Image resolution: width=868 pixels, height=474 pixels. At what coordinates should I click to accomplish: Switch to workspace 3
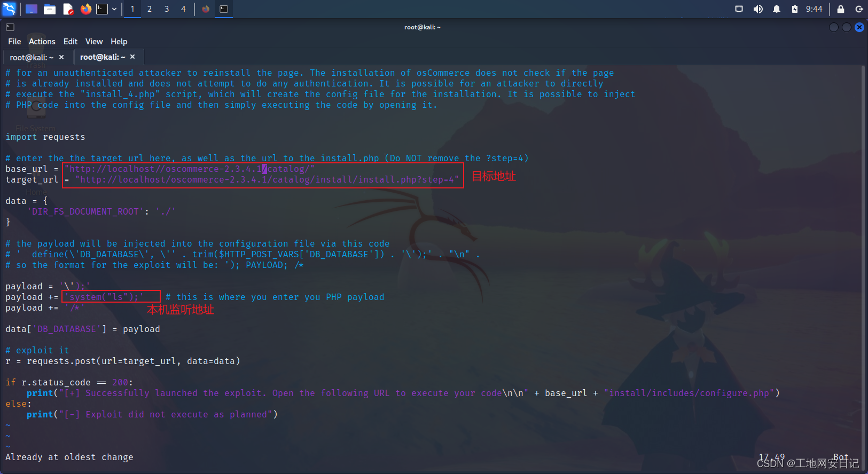167,9
